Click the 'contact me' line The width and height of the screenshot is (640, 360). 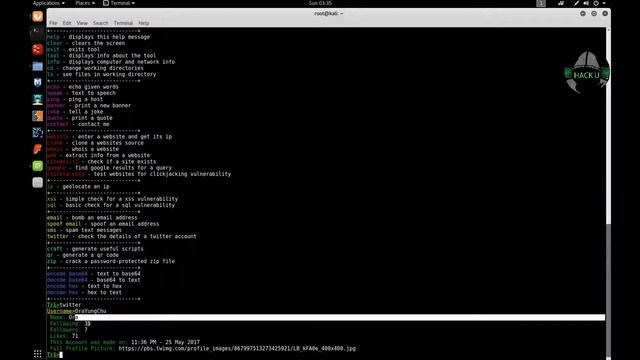(x=93, y=124)
